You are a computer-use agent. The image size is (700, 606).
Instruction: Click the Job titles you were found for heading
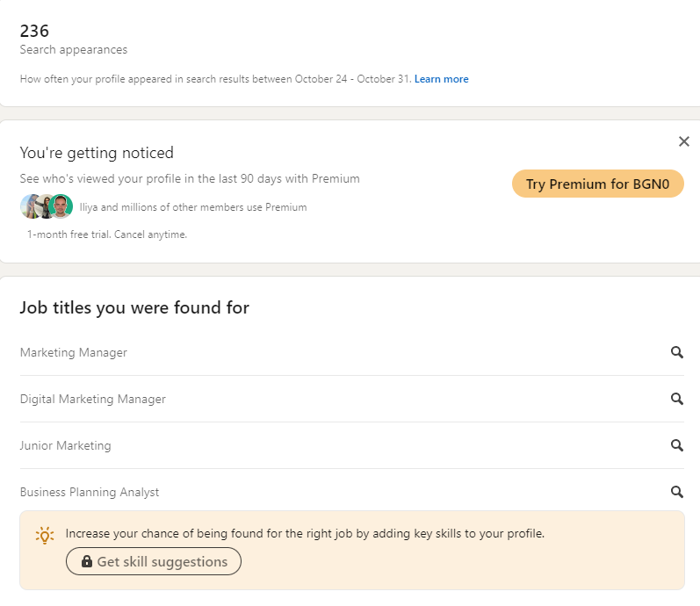[x=134, y=307]
